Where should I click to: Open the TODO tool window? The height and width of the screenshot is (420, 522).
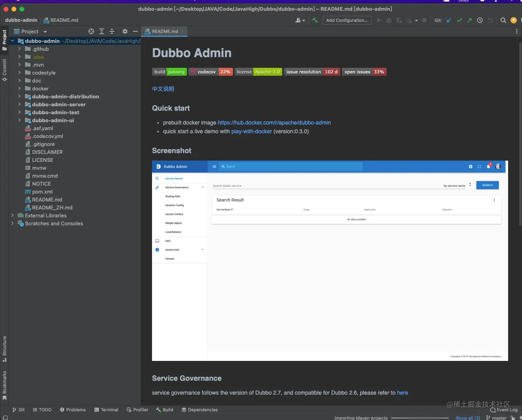click(42, 410)
